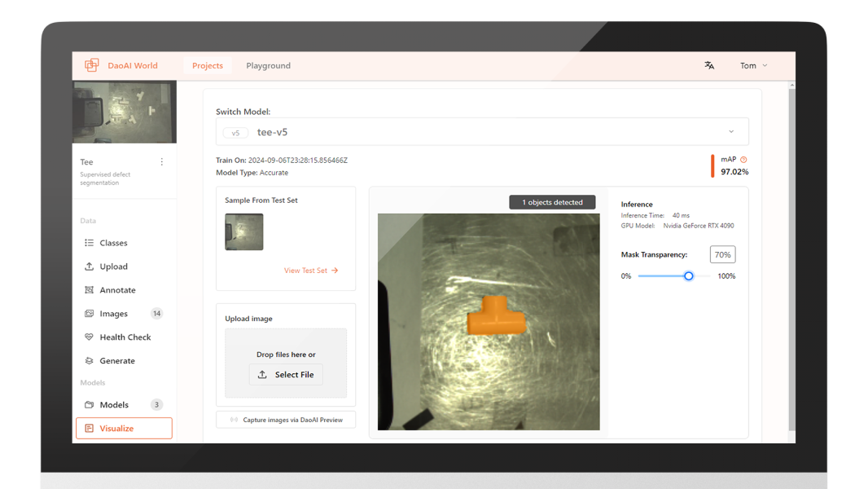Follow the View Test Set link
The image size is (868, 489).
310,271
